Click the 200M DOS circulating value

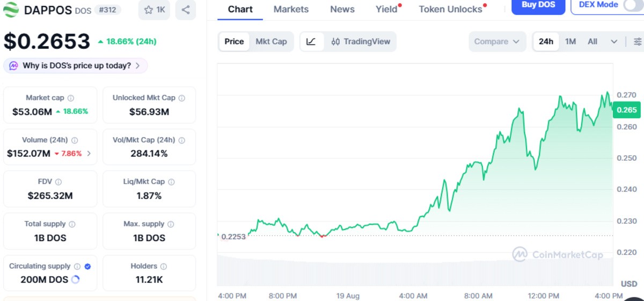click(45, 279)
